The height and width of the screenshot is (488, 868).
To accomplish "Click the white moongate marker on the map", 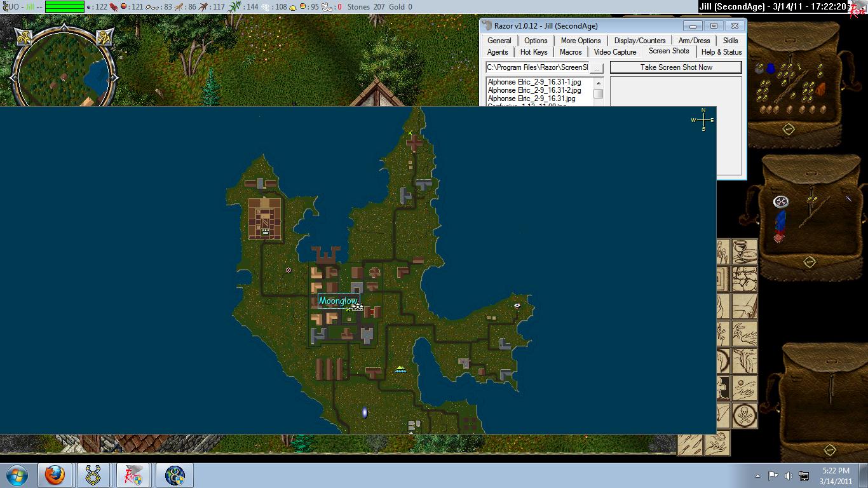I will 365,413.
